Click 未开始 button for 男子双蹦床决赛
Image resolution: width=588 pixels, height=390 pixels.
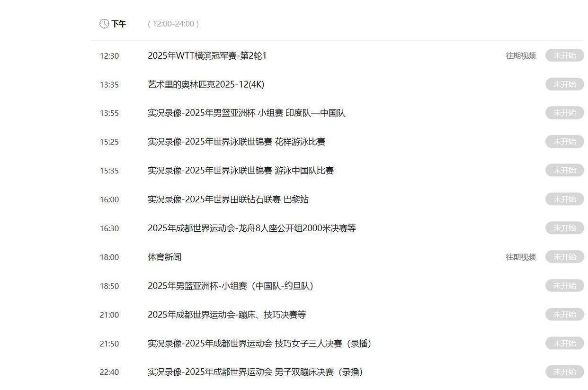click(564, 372)
